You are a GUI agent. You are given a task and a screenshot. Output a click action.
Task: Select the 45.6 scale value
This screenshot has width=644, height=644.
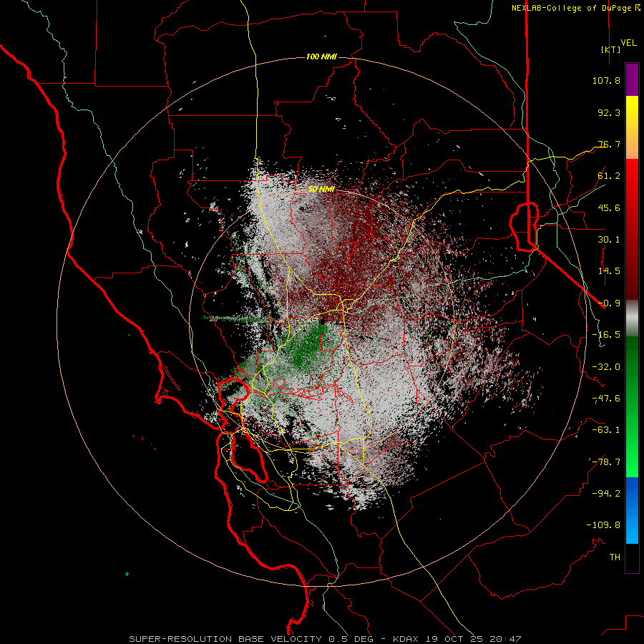(x=609, y=208)
